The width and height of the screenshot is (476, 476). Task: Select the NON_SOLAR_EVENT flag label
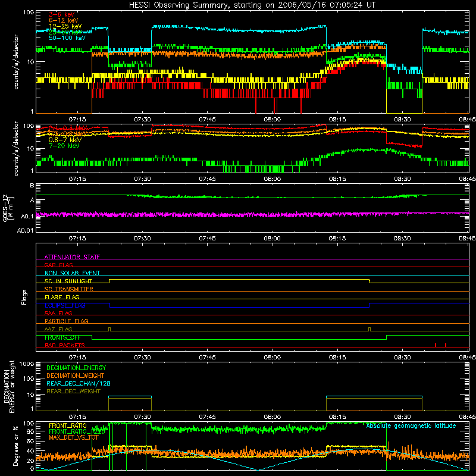[72, 273]
